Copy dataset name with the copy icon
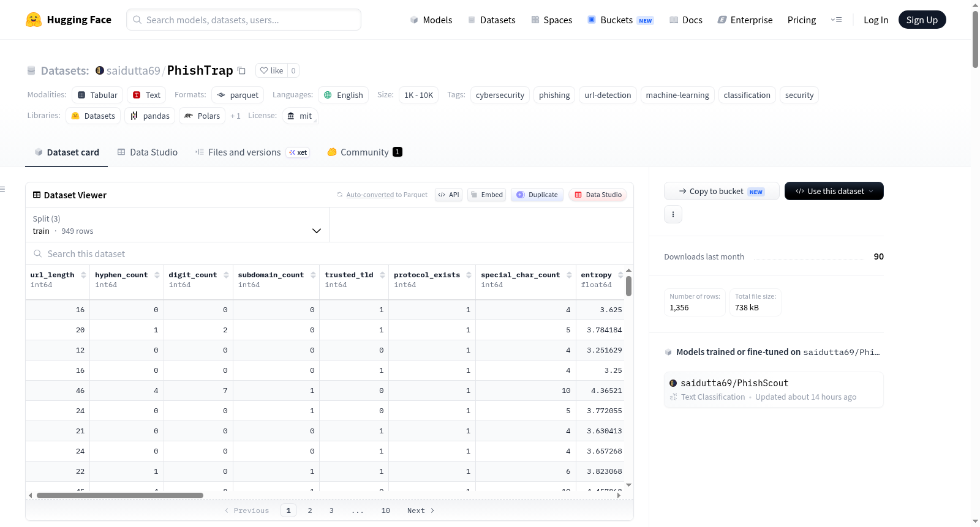This screenshot has height=527, width=980. [241, 70]
